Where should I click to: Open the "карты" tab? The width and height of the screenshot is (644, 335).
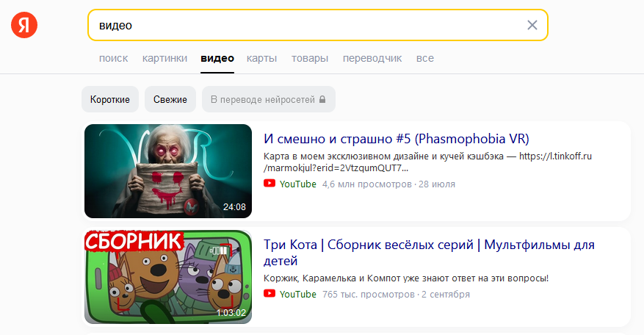pyautogui.click(x=261, y=58)
